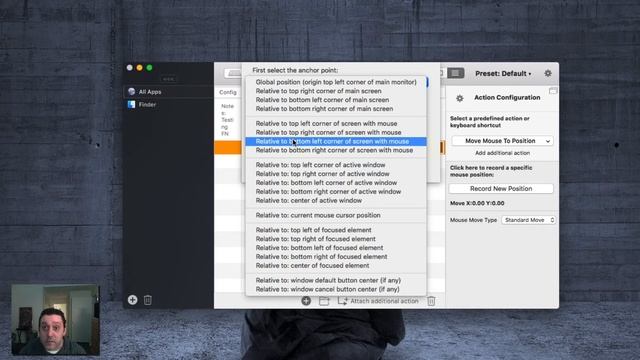Click Record New Position button
This screenshot has height=360, width=640.
click(x=501, y=189)
